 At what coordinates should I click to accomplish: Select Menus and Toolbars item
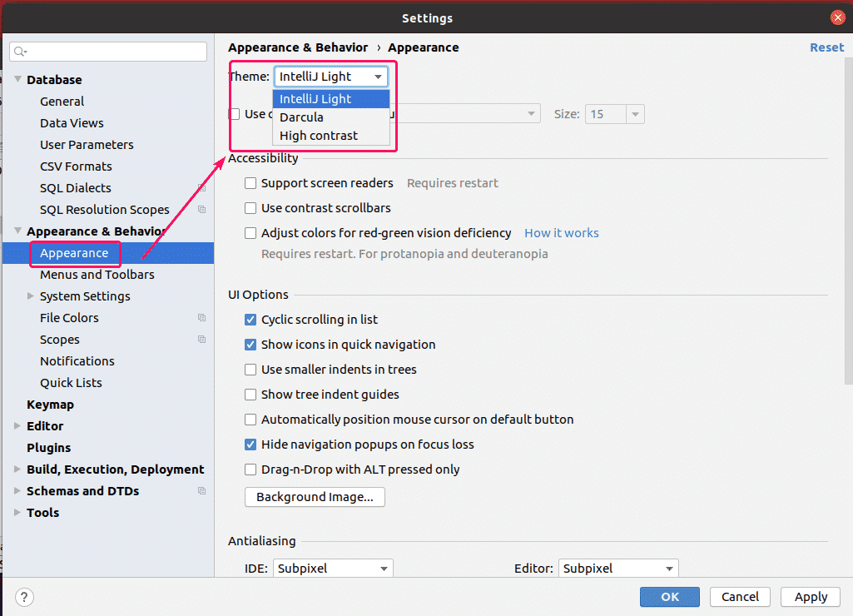[x=97, y=275]
